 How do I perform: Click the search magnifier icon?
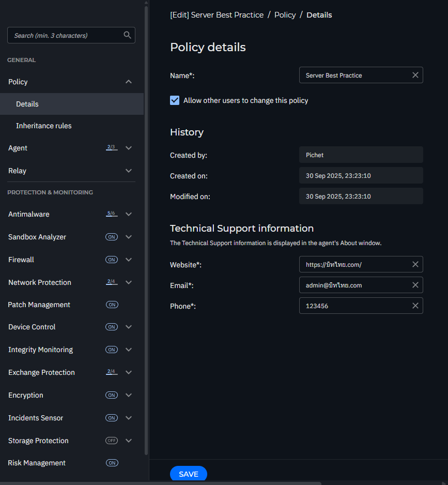pyautogui.click(x=127, y=35)
